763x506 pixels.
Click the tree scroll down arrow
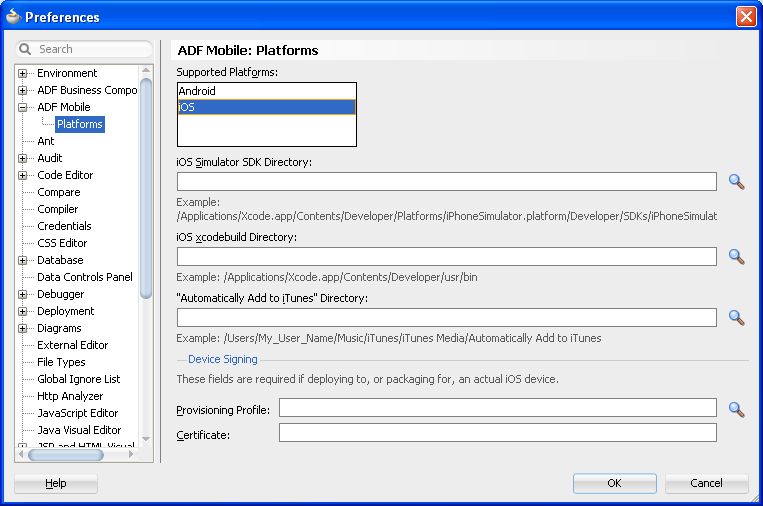tap(146, 439)
